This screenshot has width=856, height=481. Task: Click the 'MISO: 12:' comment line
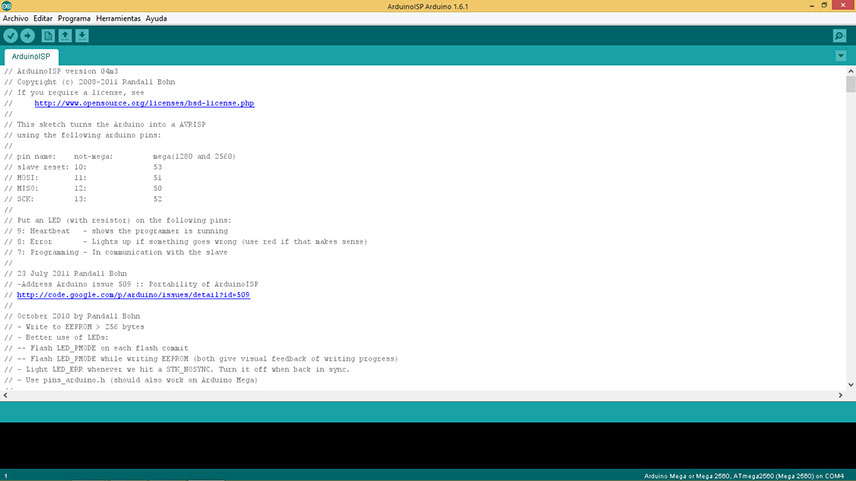coord(83,188)
